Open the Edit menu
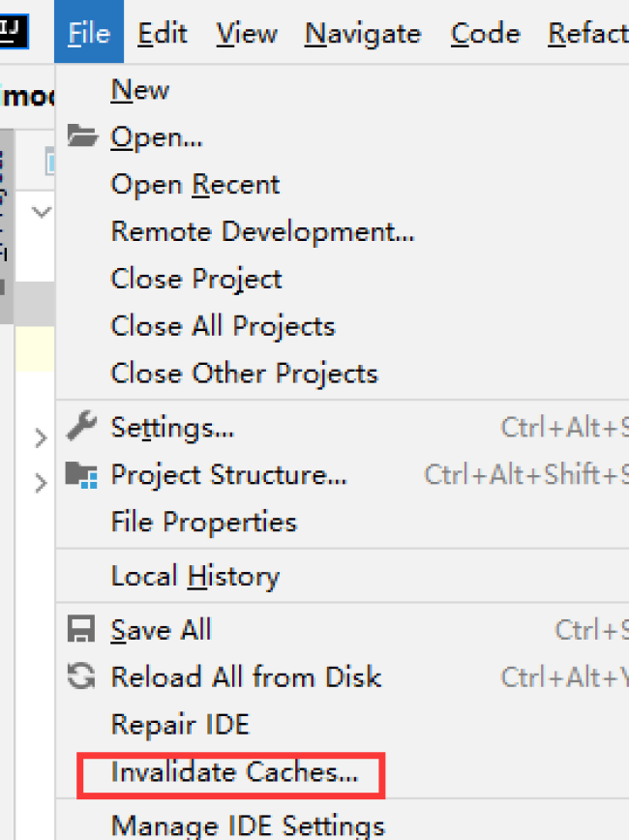The width and height of the screenshot is (629, 840). pos(162,34)
